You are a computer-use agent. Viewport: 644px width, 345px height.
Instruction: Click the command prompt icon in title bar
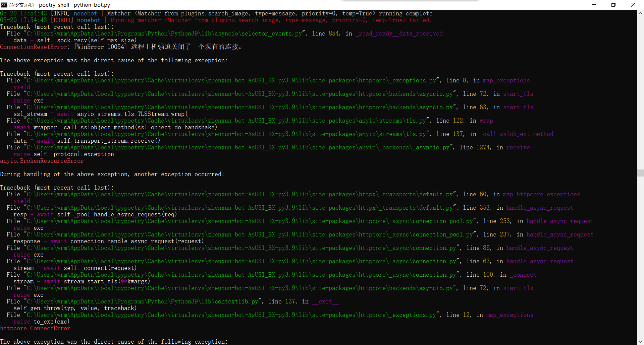(x=4, y=5)
